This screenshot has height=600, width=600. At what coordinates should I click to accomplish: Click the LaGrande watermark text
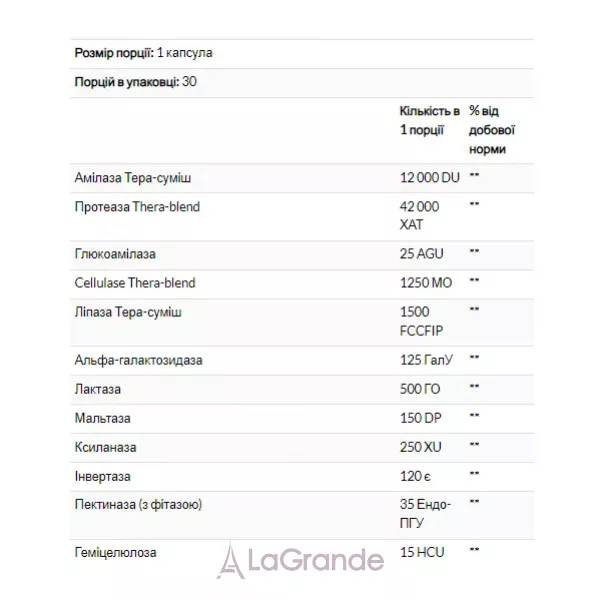[316, 561]
